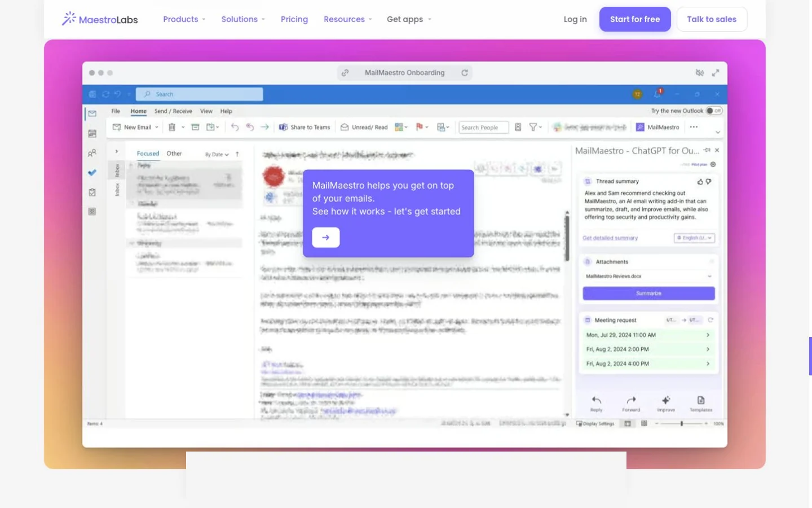The width and height of the screenshot is (812, 508).
Task: Click the Reply All arrow in ribbon
Action: tap(250, 128)
